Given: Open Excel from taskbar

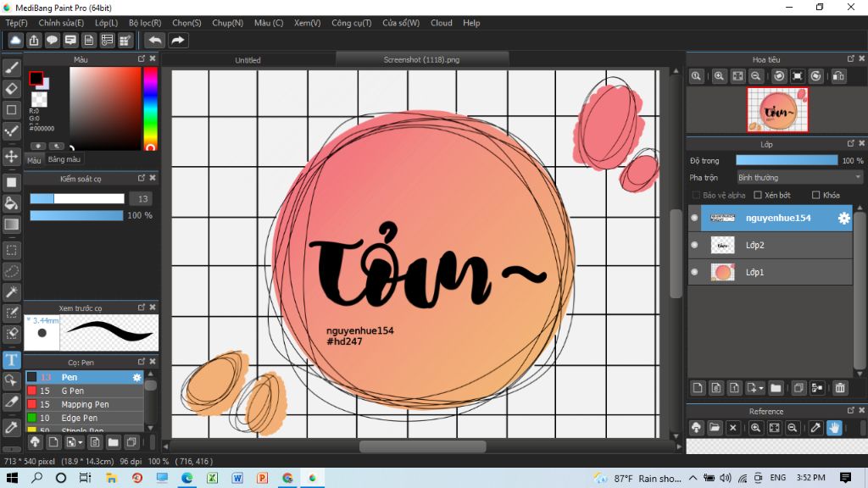Looking at the screenshot, I should coord(212,478).
